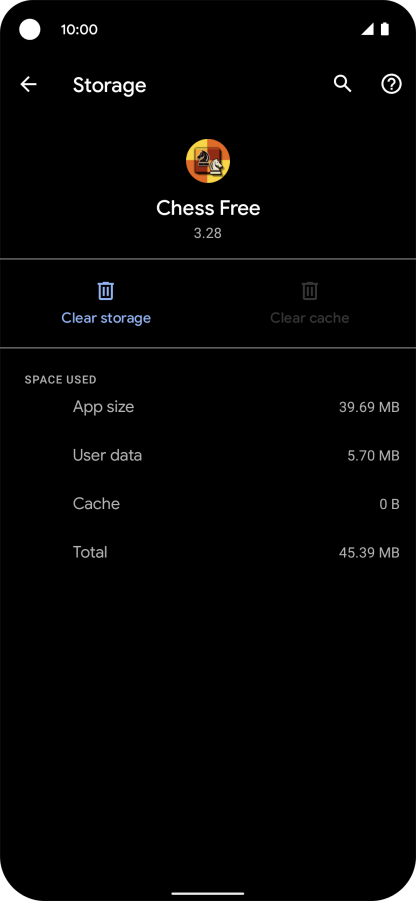Open help via question mark icon

pyautogui.click(x=391, y=85)
